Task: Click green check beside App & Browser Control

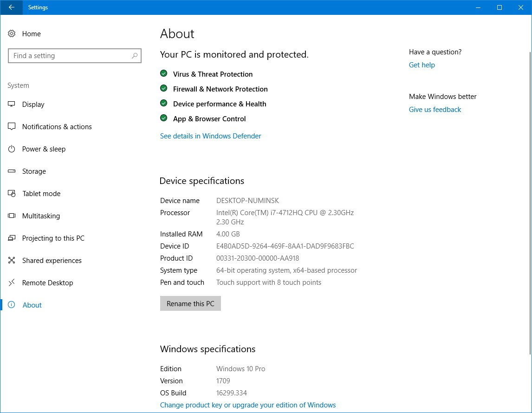Action: (163, 118)
